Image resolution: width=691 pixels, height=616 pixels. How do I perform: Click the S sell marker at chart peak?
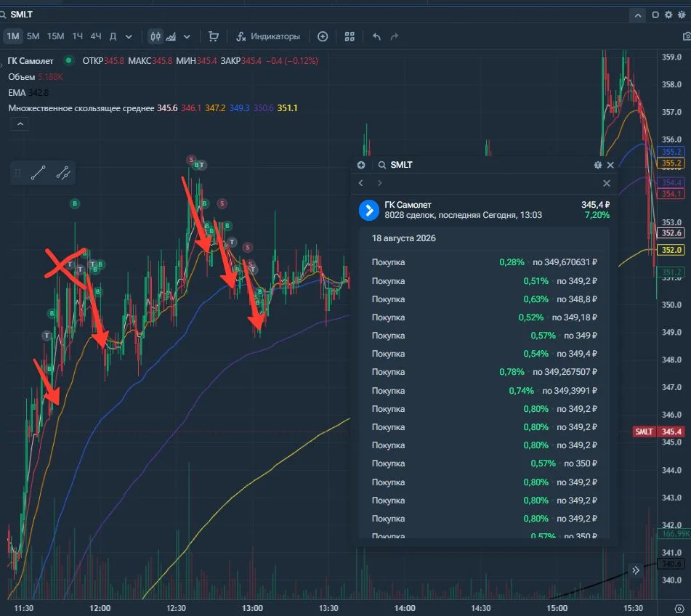point(191,159)
